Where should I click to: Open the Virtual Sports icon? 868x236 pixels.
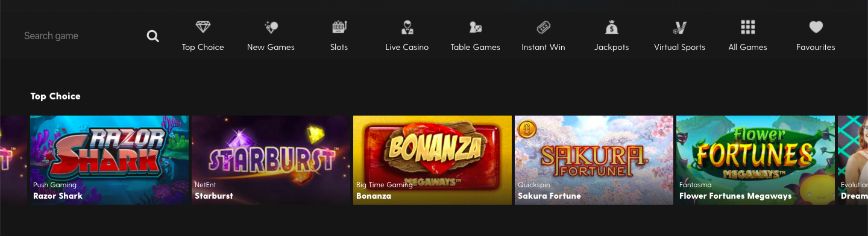pos(679,27)
